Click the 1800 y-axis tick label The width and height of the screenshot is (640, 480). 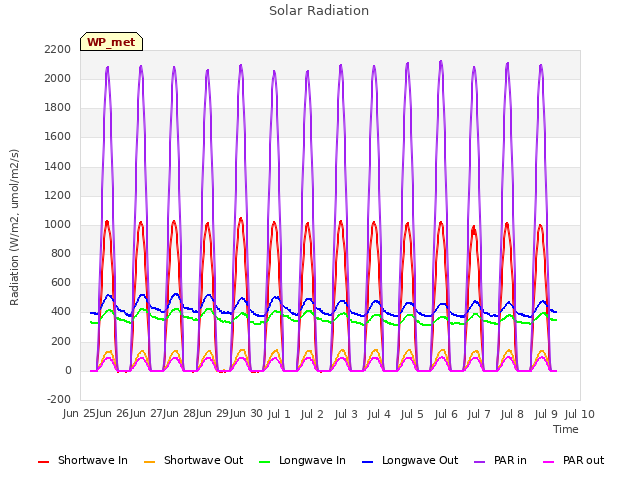(x=58, y=108)
